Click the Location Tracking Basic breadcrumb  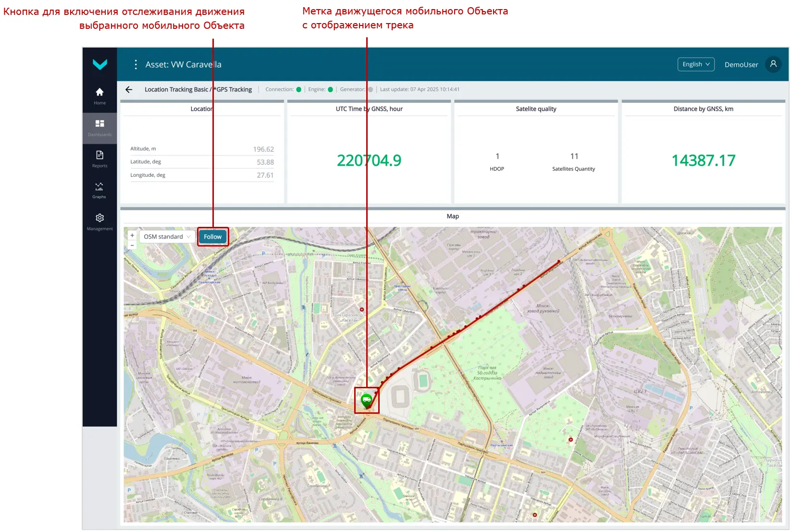click(x=177, y=89)
